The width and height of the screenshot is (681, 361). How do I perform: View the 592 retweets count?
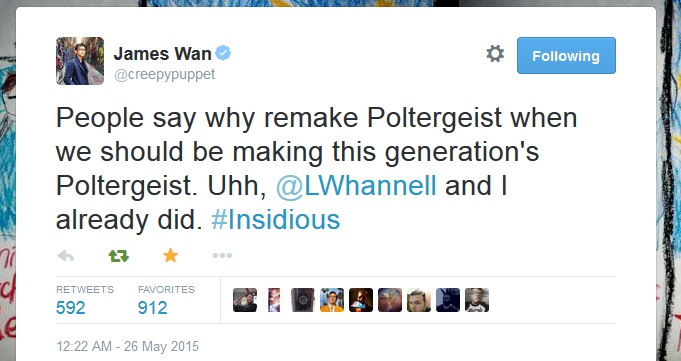(x=71, y=308)
